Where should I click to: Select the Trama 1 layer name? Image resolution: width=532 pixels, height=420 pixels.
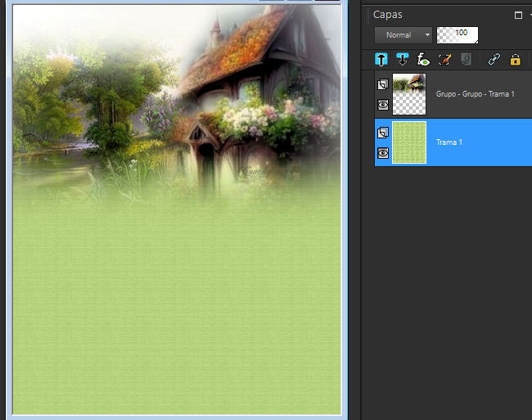449,142
